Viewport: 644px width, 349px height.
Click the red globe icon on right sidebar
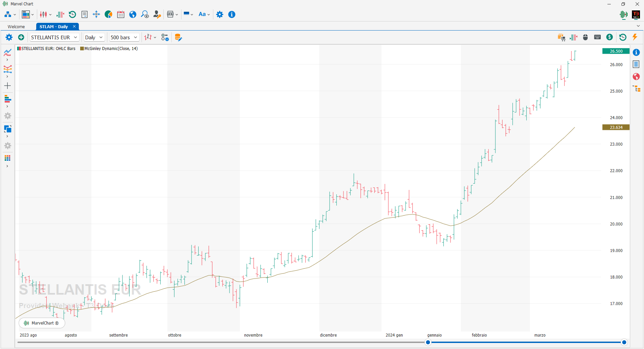(x=636, y=77)
